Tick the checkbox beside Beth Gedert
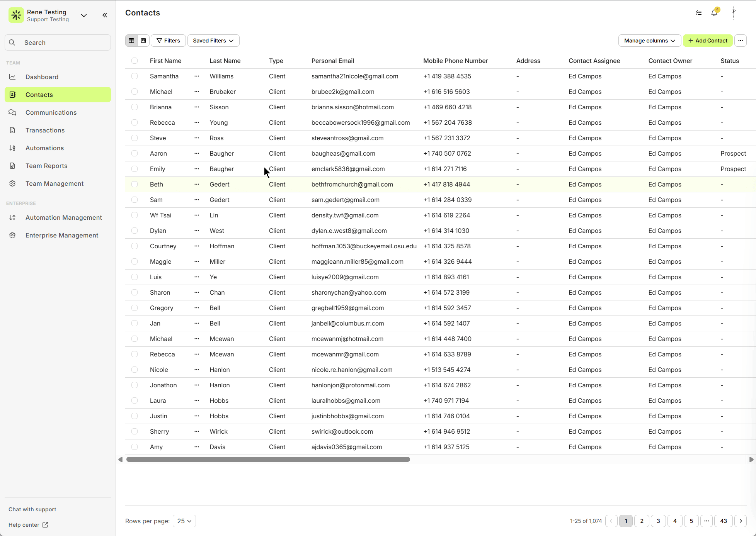Screen dimensions: 756x536 pos(135,184)
